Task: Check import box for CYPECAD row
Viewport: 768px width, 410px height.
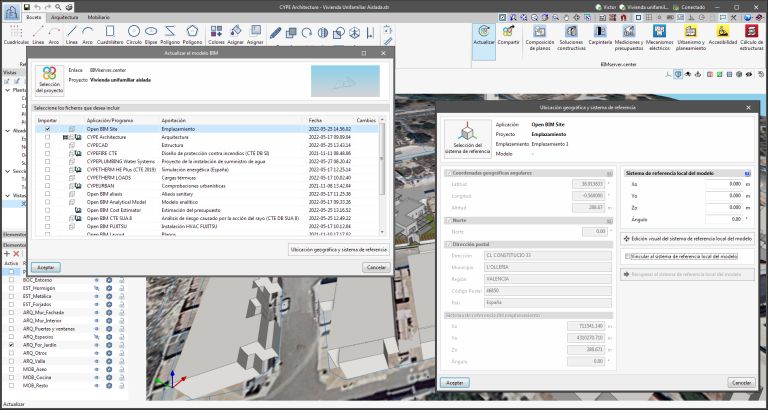Action: pyautogui.click(x=48, y=145)
